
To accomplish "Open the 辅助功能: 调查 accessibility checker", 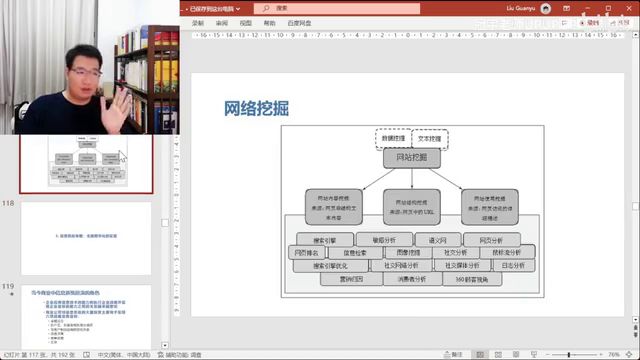I will click(180, 355).
